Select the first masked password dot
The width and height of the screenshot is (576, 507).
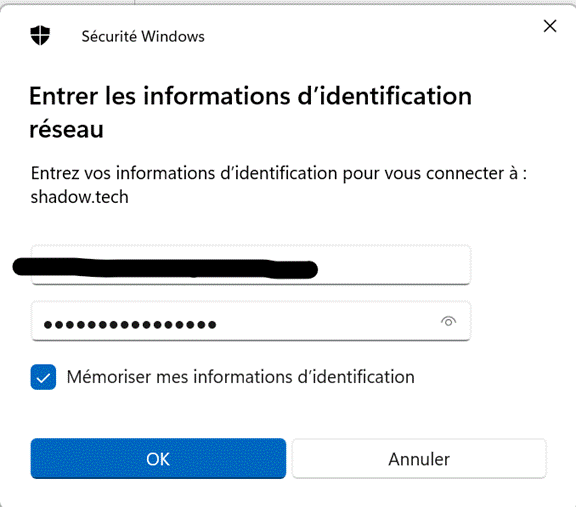pyautogui.click(x=48, y=324)
